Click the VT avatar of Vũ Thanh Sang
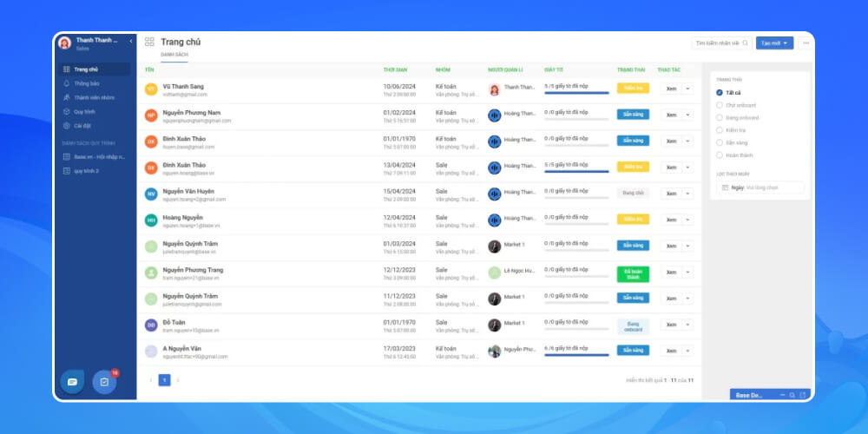The width and height of the screenshot is (868, 434). (x=151, y=89)
